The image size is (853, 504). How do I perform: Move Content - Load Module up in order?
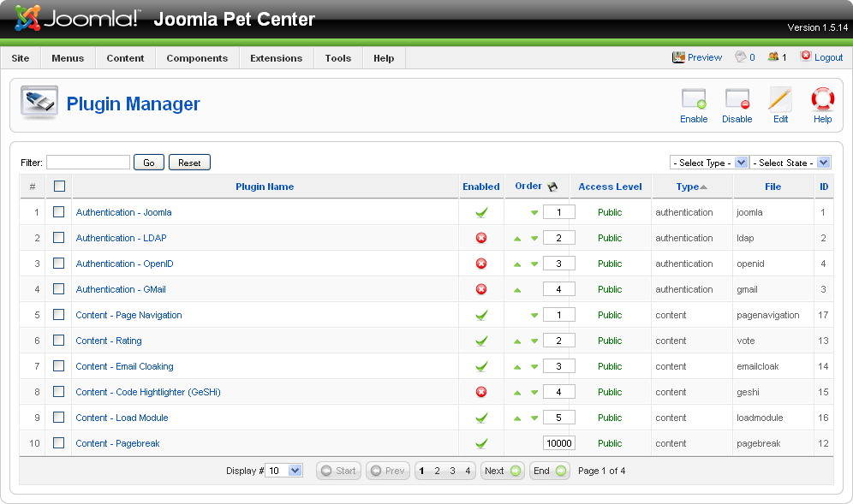[x=517, y=418]
